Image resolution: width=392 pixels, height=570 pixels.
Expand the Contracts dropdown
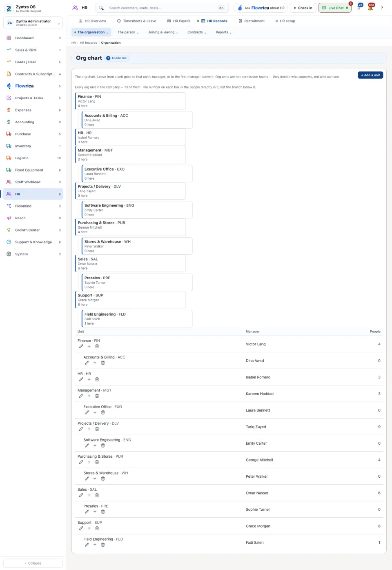197,32
